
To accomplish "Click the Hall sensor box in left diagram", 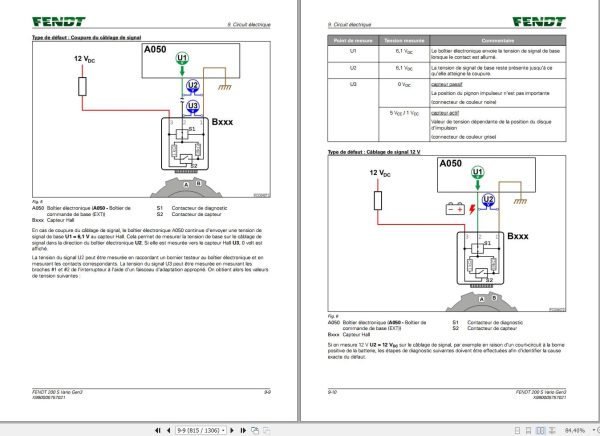I will click(185, 144).
